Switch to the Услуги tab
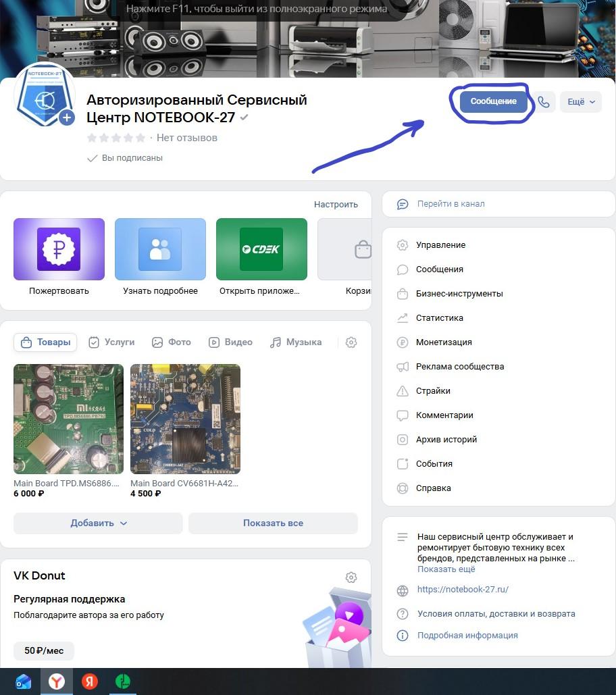Viewport: 616px width, 695px height. [x=111, y=342]
